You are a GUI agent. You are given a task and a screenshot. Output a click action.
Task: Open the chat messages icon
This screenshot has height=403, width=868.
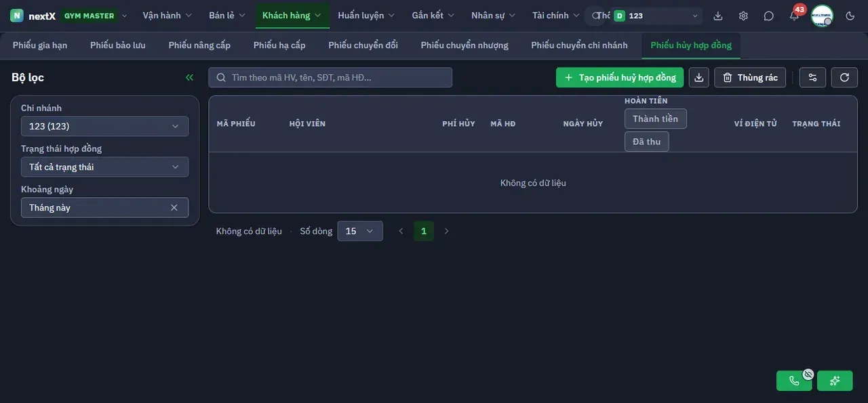tap(768, 16)
